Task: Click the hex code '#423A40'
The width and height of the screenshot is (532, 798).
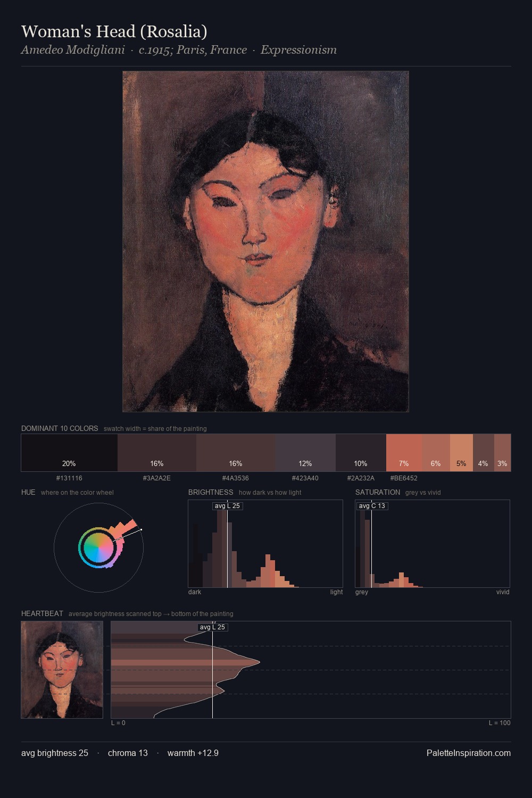Action: 305,478
